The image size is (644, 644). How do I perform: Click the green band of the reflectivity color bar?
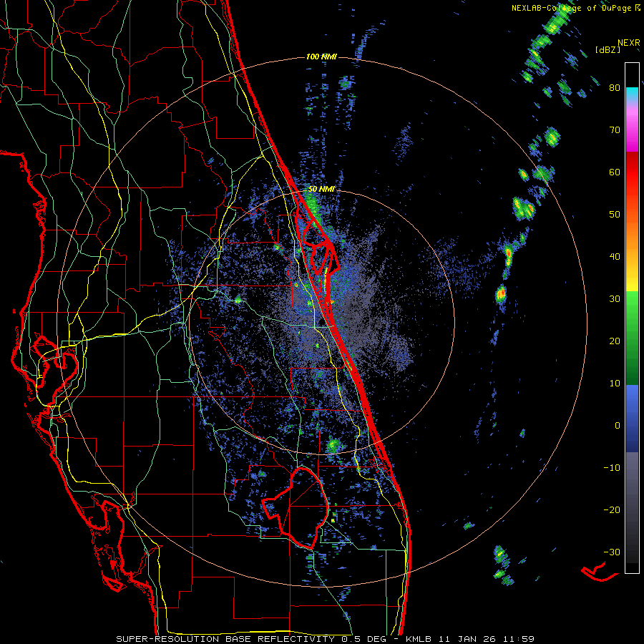point(632,338)
